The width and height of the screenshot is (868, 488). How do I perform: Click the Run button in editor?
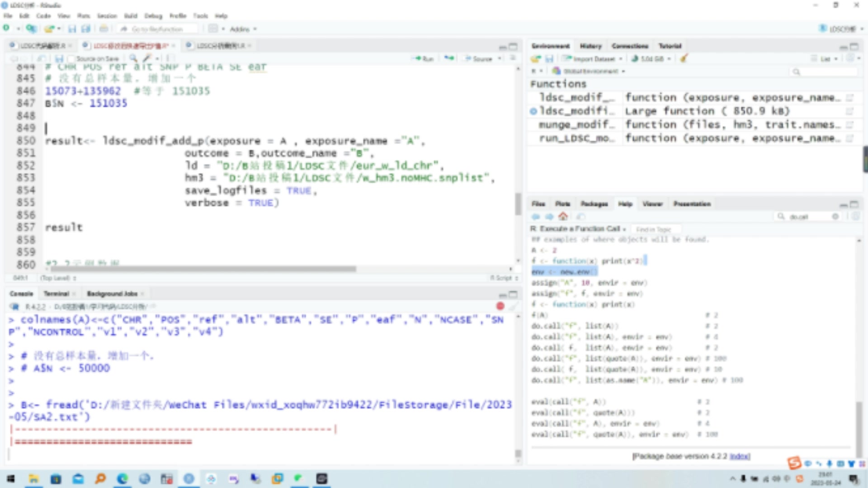(423, 59)
